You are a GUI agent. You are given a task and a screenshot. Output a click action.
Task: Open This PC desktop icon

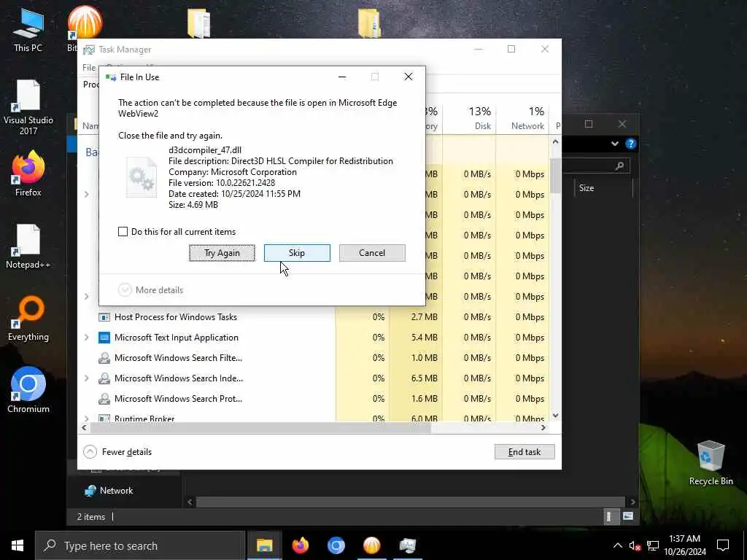tap(28, 30)
